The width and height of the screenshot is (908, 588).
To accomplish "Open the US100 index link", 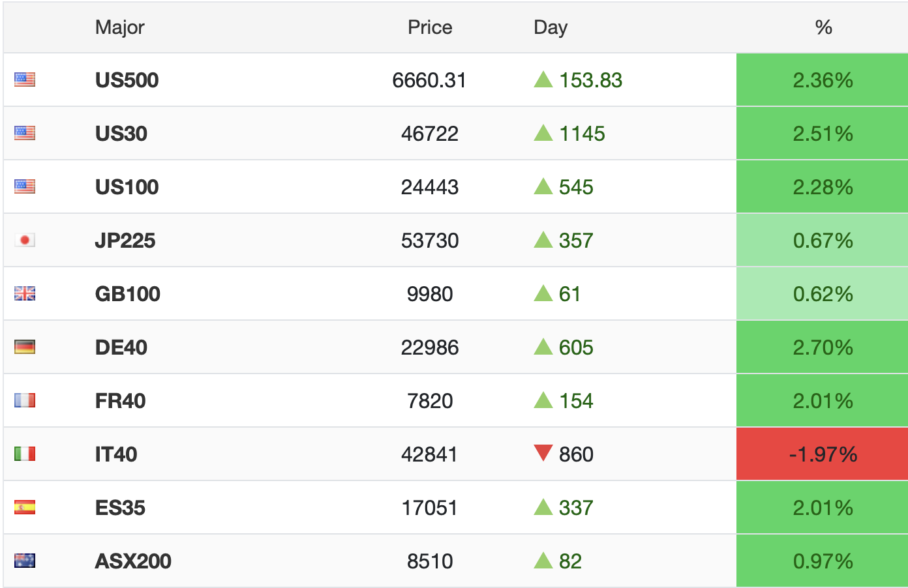I will (x=127, y=187).
